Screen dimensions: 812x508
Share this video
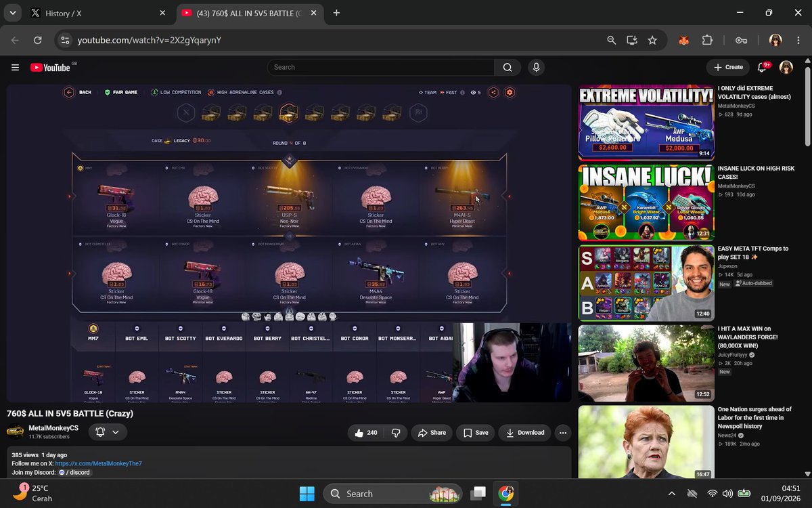432,433
